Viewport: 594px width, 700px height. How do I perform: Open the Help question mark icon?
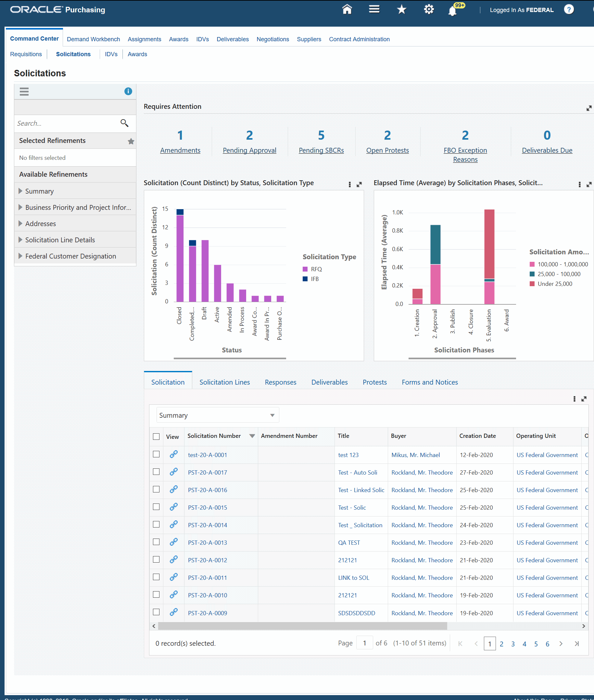pyautogui.click(x=569, y=9)
